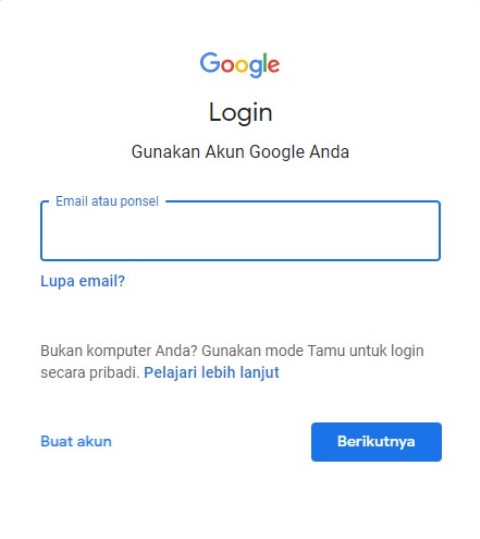
Task: Click the Google logo at the top
Action: 240,65
